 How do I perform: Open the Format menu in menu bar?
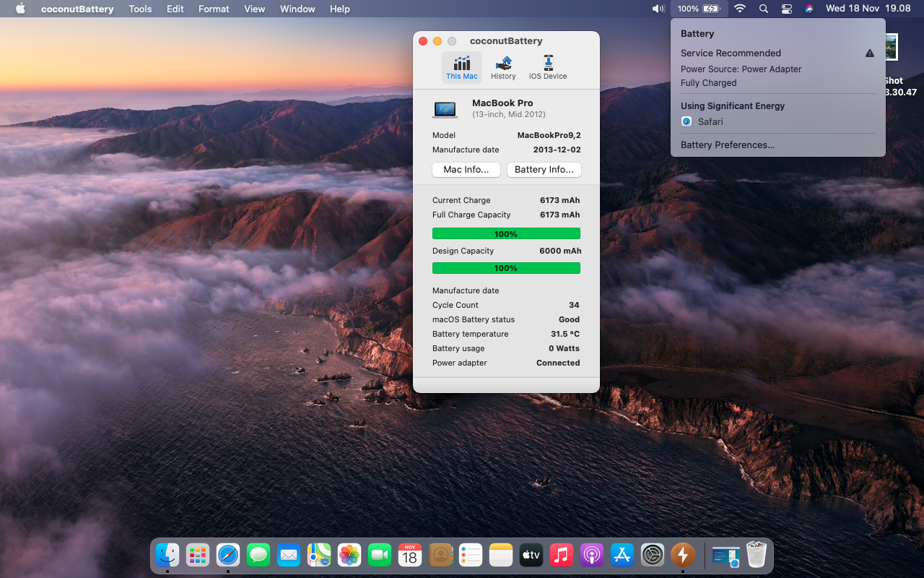pos(214,9)
